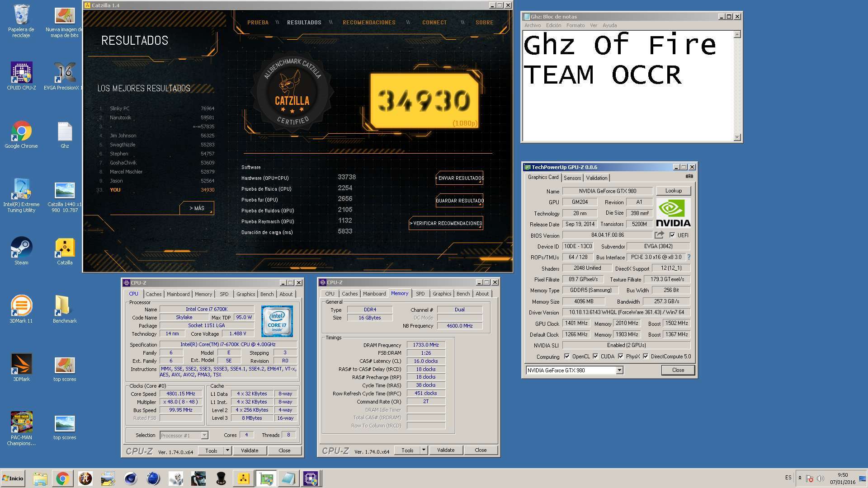
Task: Open Windows Explorer from the taskbar
Action: click(x=40, y=479)
